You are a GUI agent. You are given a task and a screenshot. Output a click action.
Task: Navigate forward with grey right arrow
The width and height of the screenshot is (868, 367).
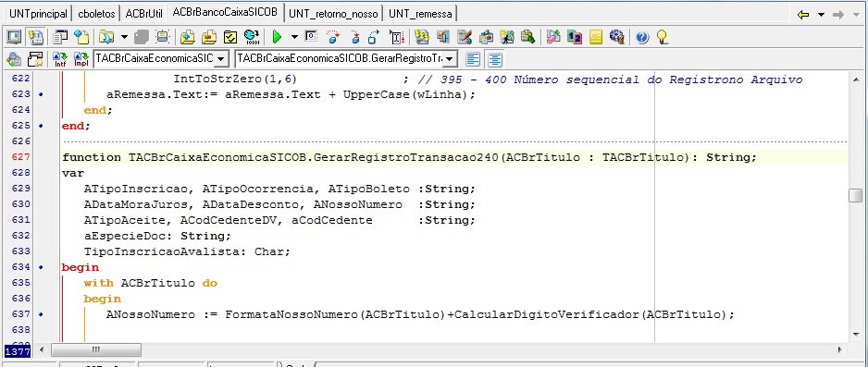[x=838, y=15]
